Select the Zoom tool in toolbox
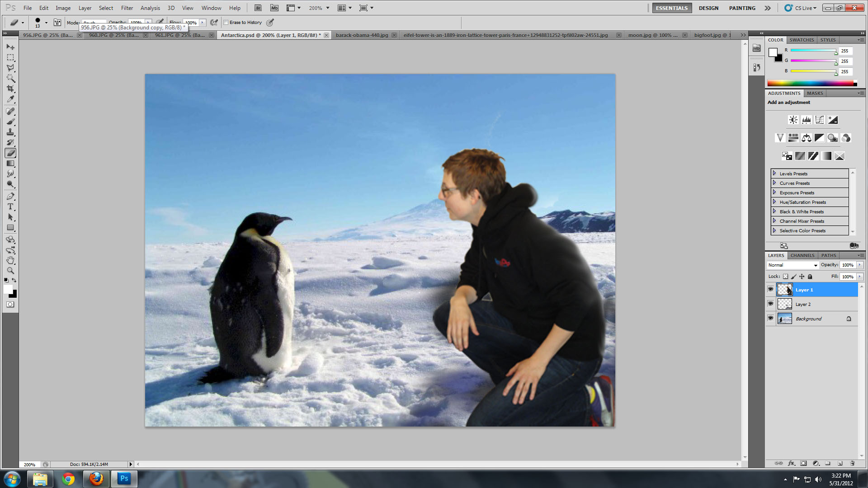 [x=10, y=271]
